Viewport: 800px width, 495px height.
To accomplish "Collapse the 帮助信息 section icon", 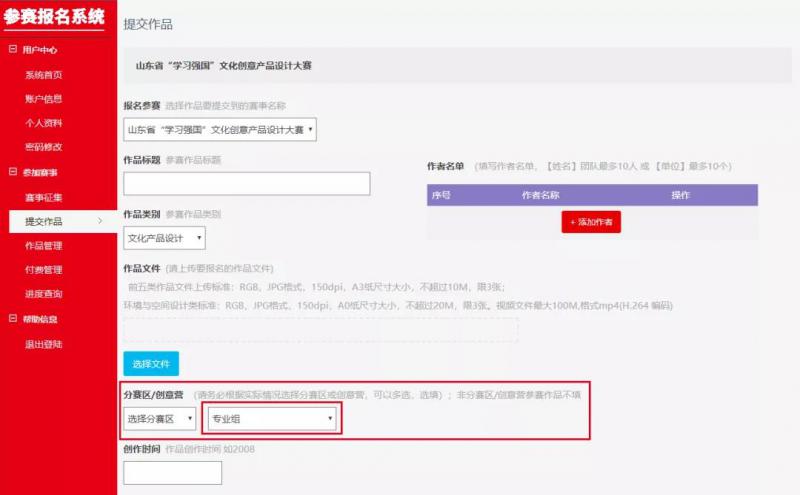I will [13, 318].
